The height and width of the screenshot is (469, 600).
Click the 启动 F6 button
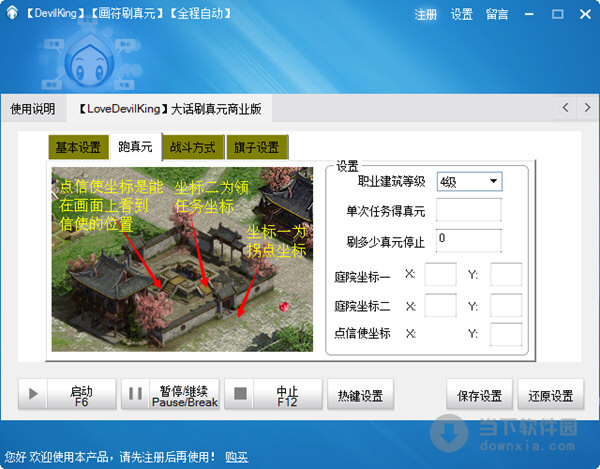pyautogui.click(x=67, y=394)
